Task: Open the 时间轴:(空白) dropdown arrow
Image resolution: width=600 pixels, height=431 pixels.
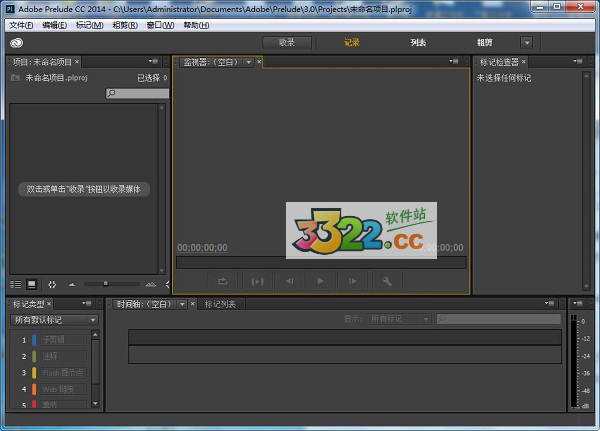Action: (x=183, y=304)
